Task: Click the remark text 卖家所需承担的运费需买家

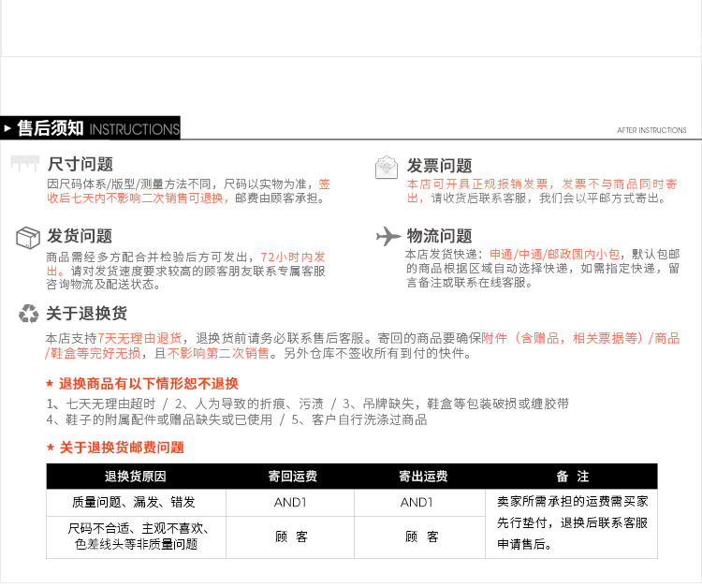Action: point(573,502)
